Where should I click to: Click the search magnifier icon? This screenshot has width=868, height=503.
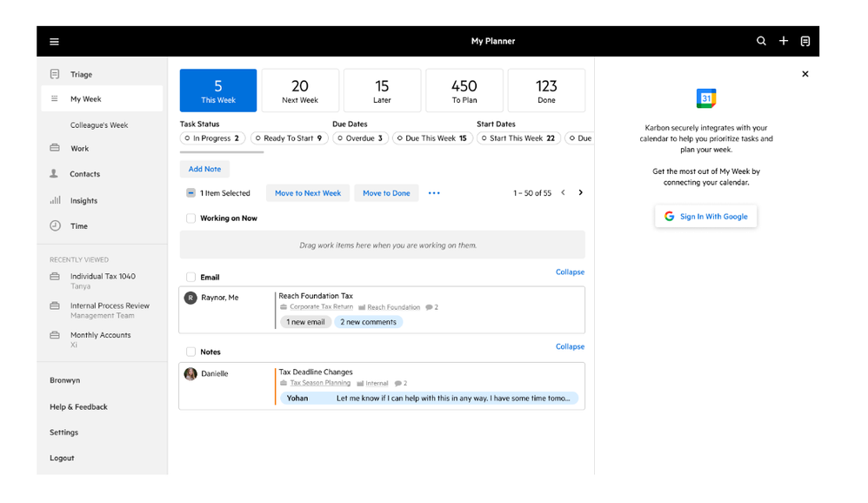click(761, 41)
